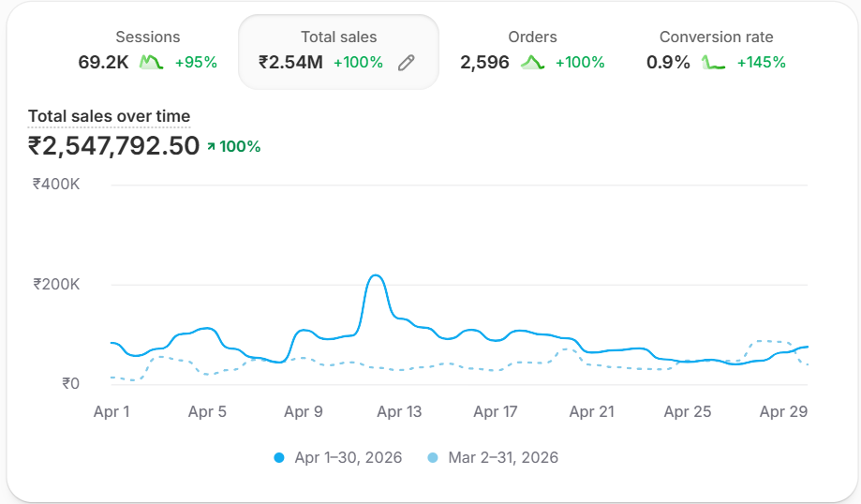861x504 pixels.
Task: Click the Apr 25 x-axis label
Action: pyautogui.click(x=688, y=412)
